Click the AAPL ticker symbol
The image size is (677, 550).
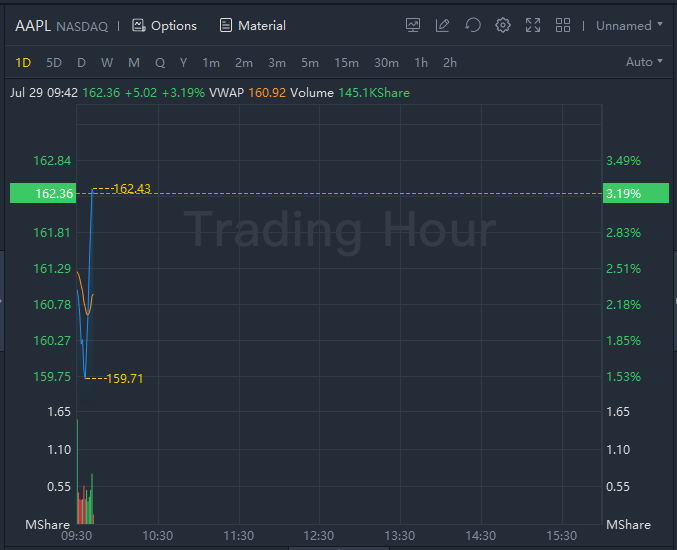click(33, 26)
